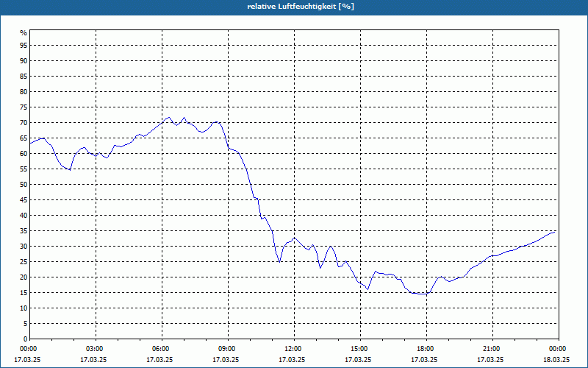Select the 50 percent y-axis label

[24, 185]
